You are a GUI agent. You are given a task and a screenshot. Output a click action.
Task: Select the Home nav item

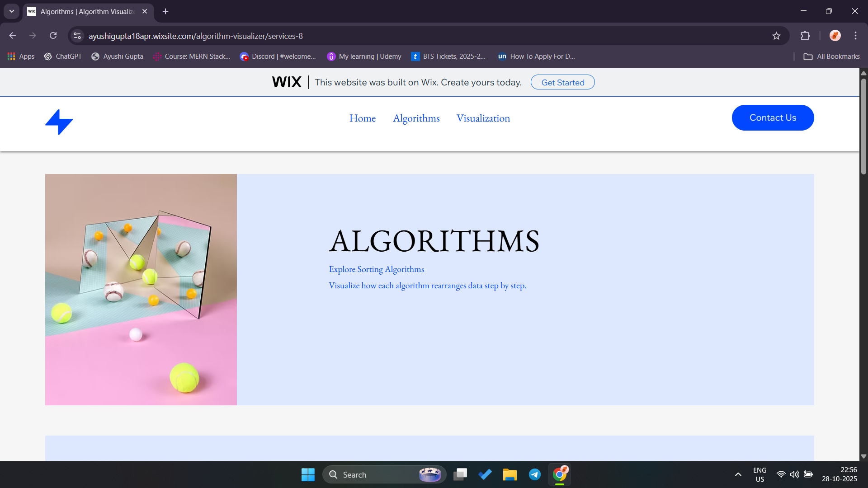click(x=362, y=118)
